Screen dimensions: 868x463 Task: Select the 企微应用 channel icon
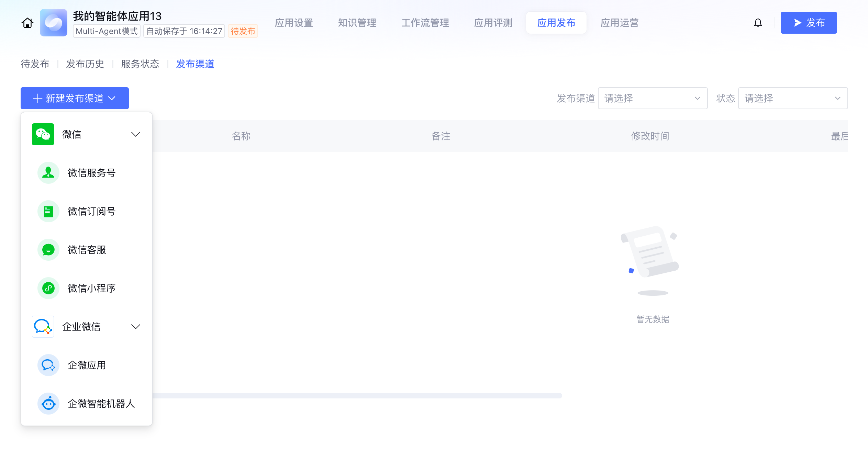pos(48,365)
